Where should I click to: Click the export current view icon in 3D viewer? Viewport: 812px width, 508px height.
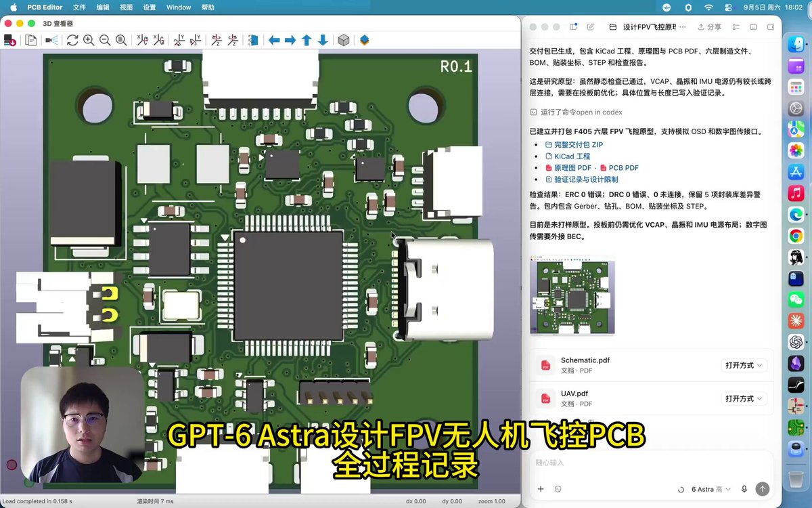coord(11,40)
